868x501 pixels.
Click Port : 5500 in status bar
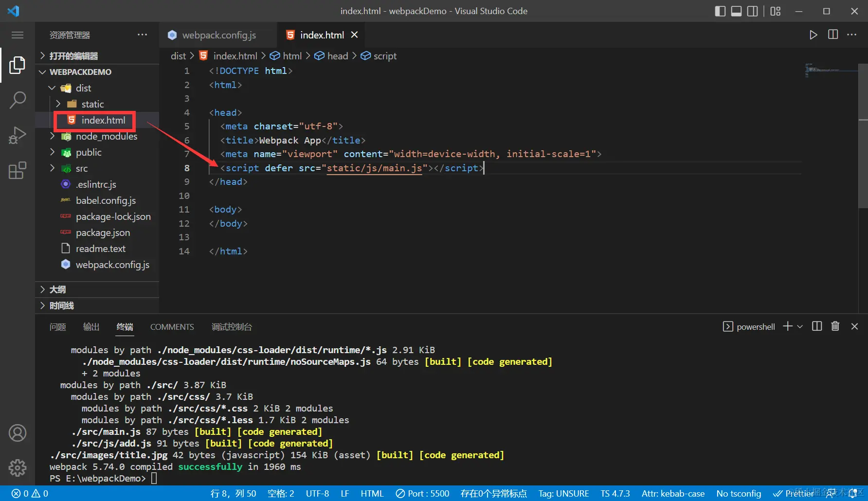422,493
